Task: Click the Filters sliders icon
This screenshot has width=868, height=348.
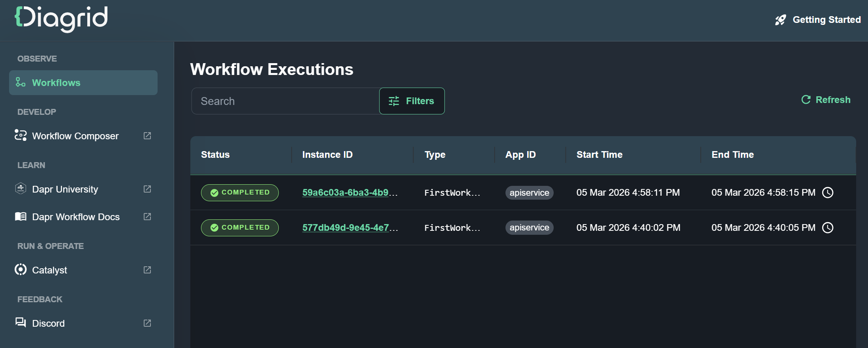Action: (x=394, y=101)
